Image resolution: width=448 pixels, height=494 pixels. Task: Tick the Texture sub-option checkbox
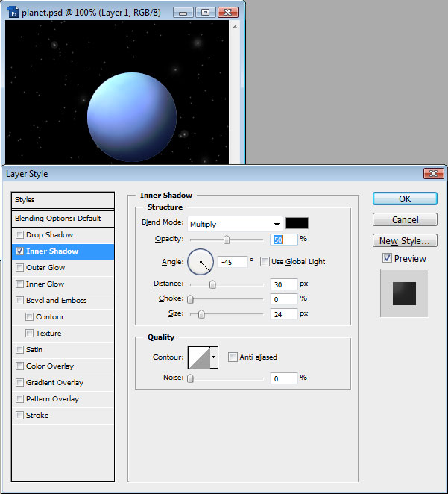[x=29, y=333]
